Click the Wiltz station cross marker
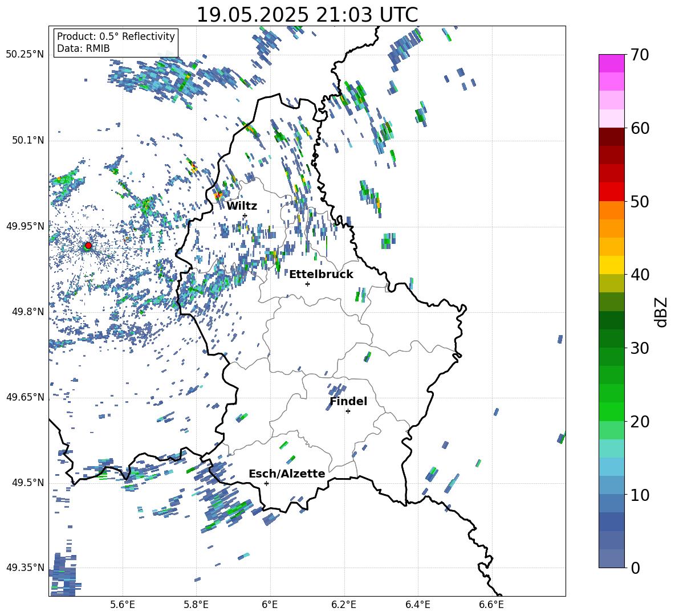The image size is (675, 616). click(x=245, y=215)
